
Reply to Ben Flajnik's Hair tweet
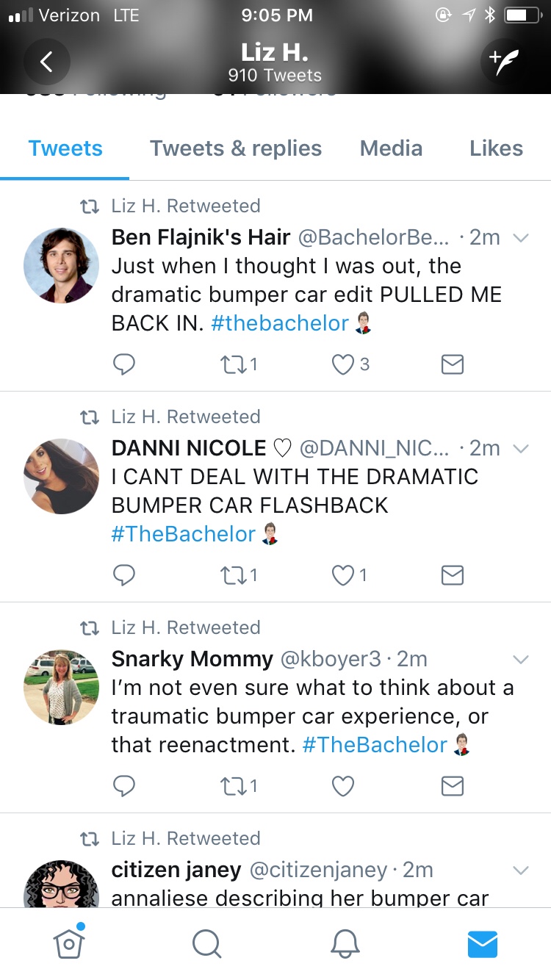(124, 364)
